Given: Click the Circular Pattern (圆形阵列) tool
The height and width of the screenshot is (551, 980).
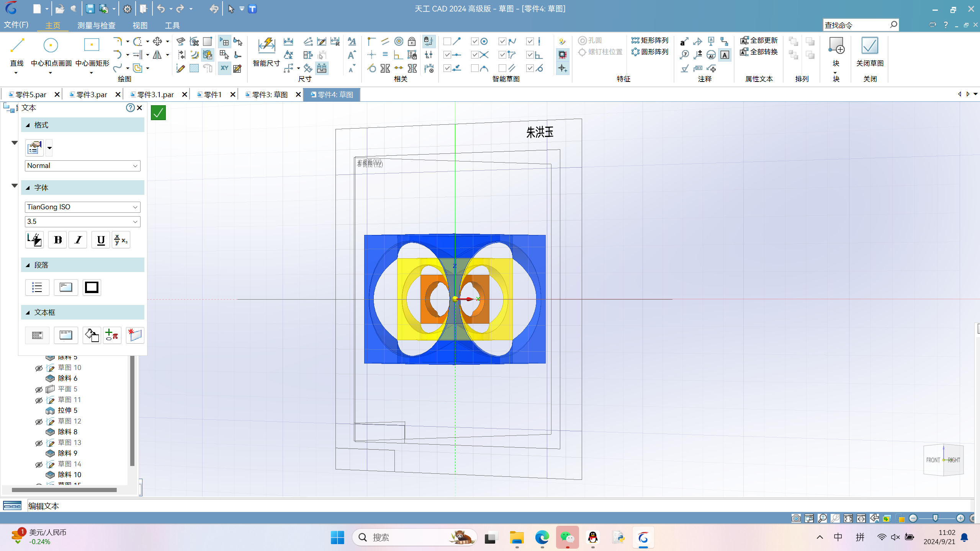Looking at the screenshot, I should (650, 52).
